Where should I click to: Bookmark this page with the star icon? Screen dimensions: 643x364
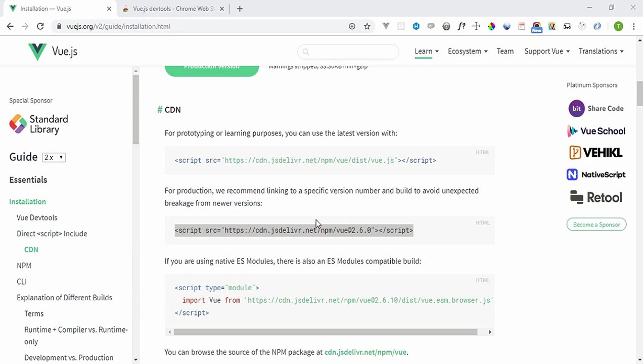point(367,26)
